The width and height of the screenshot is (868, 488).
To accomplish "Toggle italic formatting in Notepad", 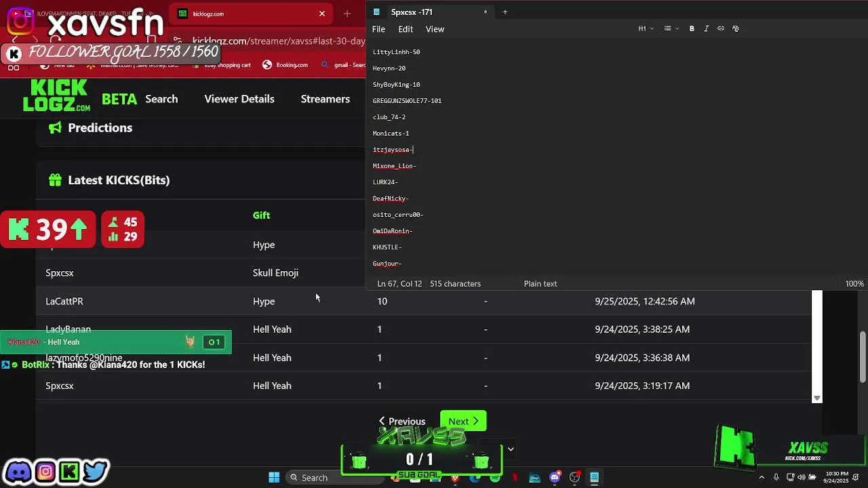I will coord(706,28).
